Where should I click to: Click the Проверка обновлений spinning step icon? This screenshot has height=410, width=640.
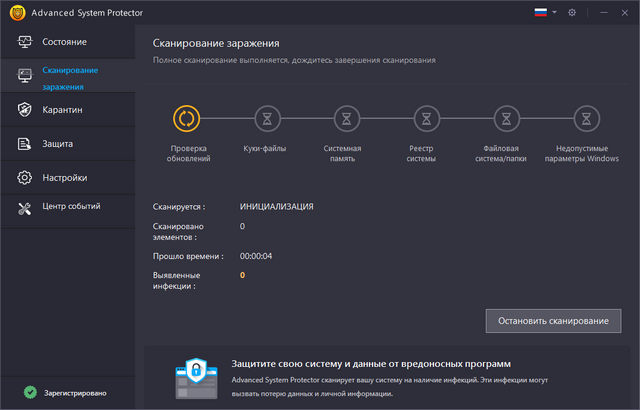pos(187,119)
